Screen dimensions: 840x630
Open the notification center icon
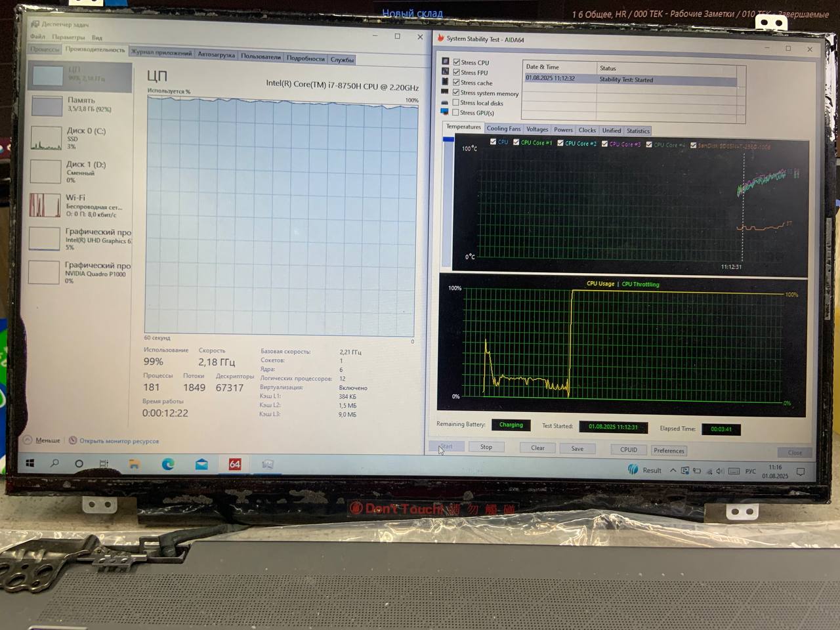click(800, 471)
